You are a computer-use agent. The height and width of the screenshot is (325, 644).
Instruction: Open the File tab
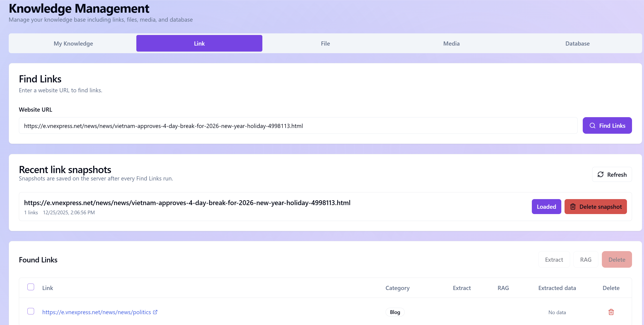(x=325, y=44)
